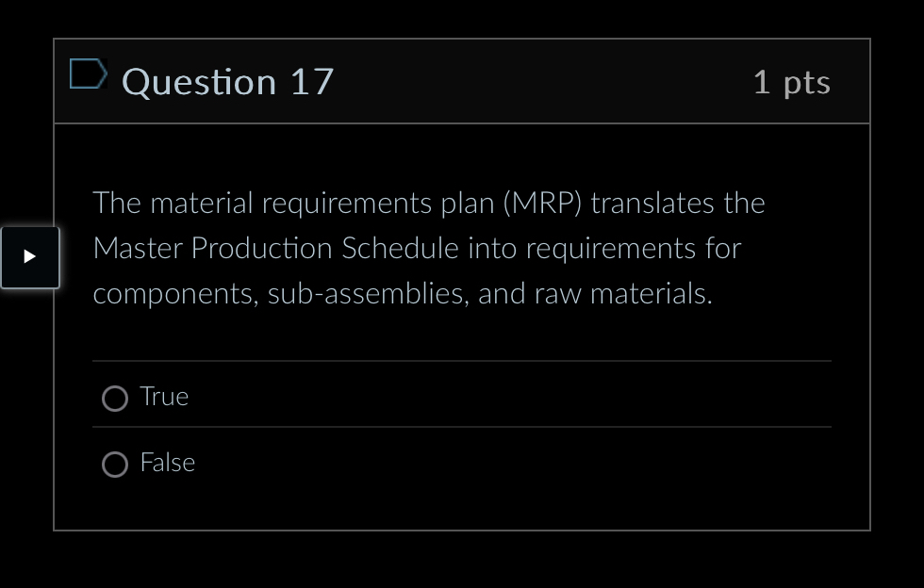This screenshot has height=588, width=924.
Task: Click the Question 17 header title
Action: coord(227,82)
